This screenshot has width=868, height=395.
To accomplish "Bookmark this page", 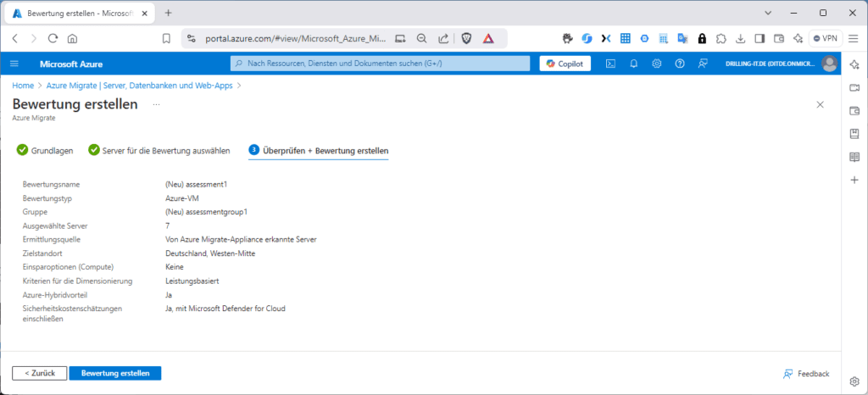I will point(166,39).
